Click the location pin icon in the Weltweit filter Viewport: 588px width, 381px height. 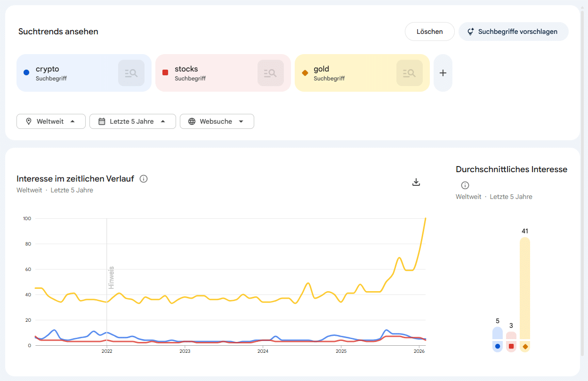[x=28, y=121]
